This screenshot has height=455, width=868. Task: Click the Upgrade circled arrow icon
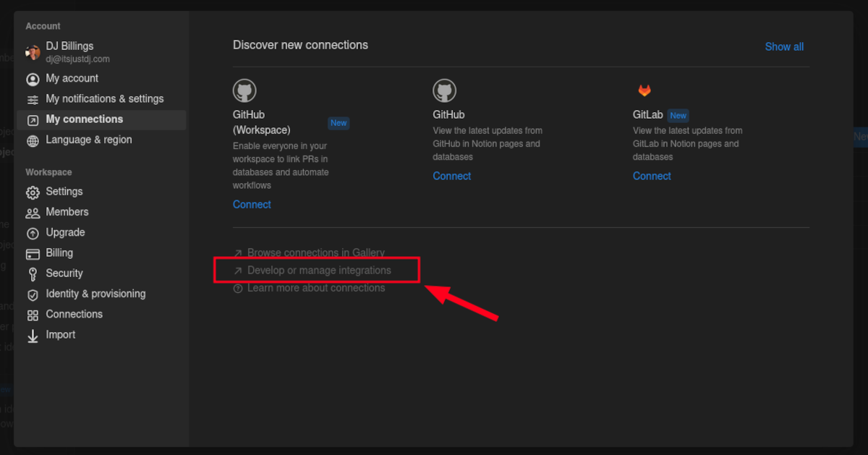33,233
